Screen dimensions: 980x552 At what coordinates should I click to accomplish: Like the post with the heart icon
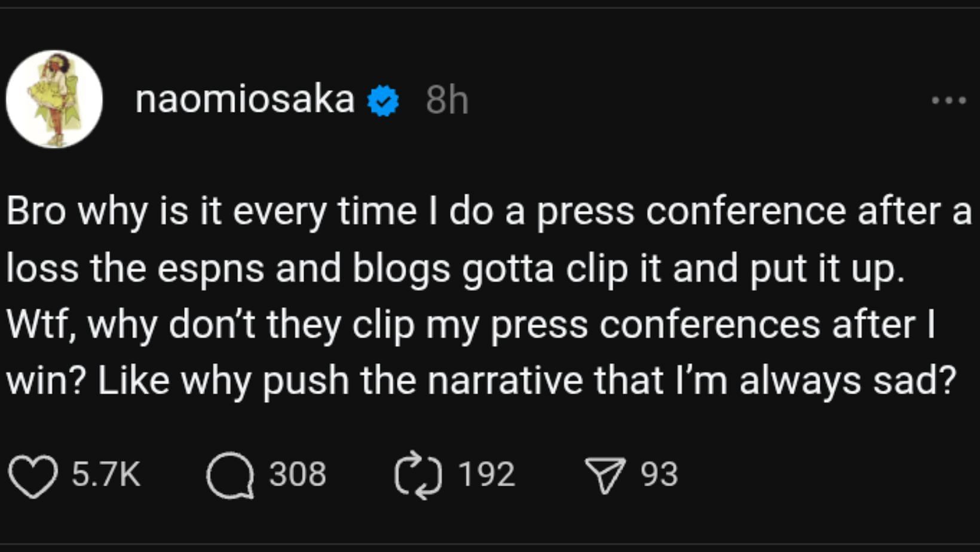coord(33,476)
